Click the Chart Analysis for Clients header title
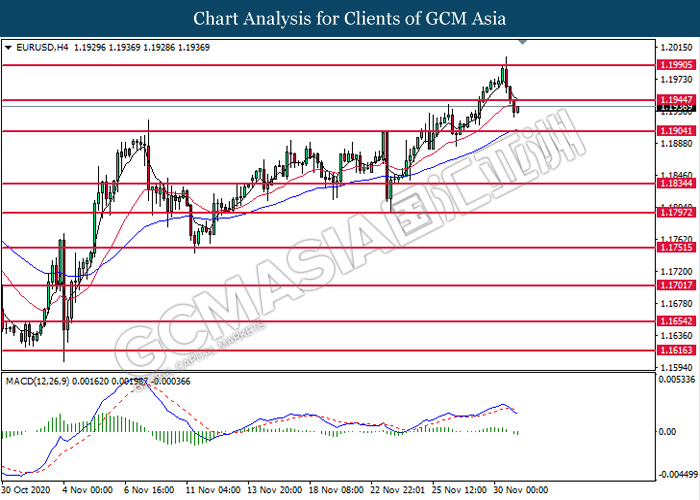700x500 pixels. (x=350, y=19)
